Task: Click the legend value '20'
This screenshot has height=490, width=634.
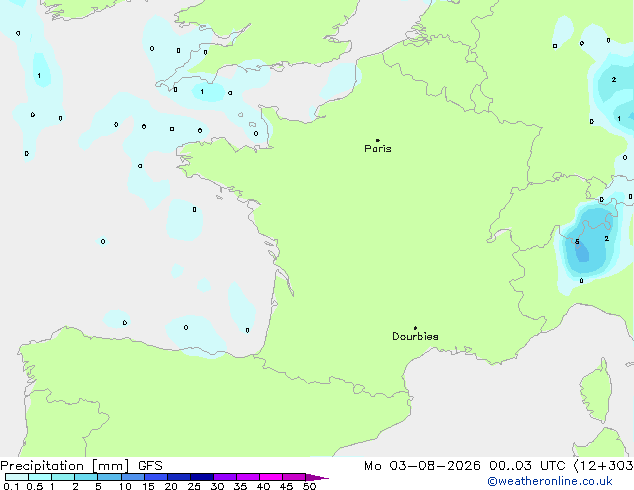Action: click(171, 486)
